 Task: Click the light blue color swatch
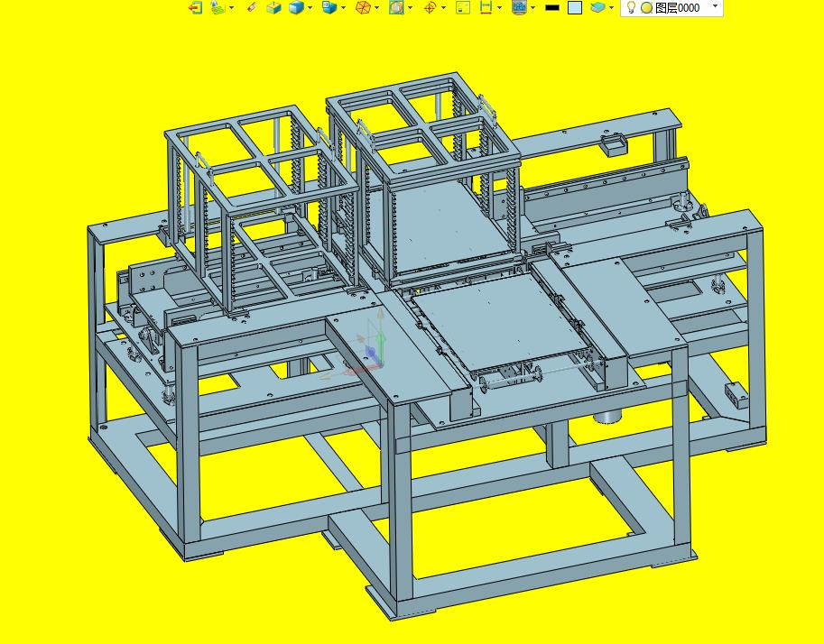point(575,7)
